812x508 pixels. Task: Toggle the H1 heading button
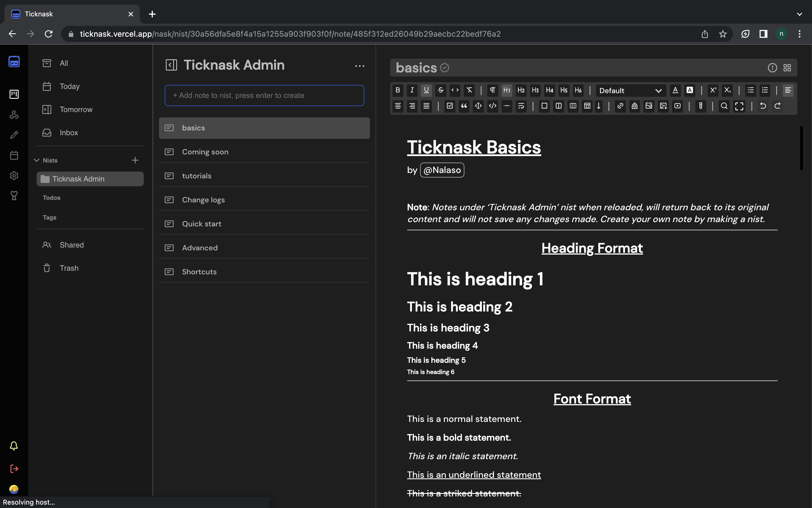click(507, 90)
